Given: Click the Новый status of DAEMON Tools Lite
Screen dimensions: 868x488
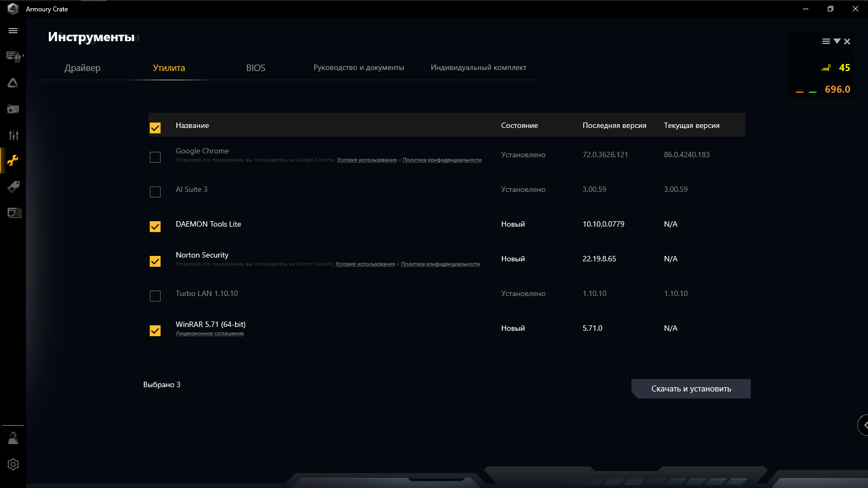Looking at the screenshot, I should [x=513, y=224].
